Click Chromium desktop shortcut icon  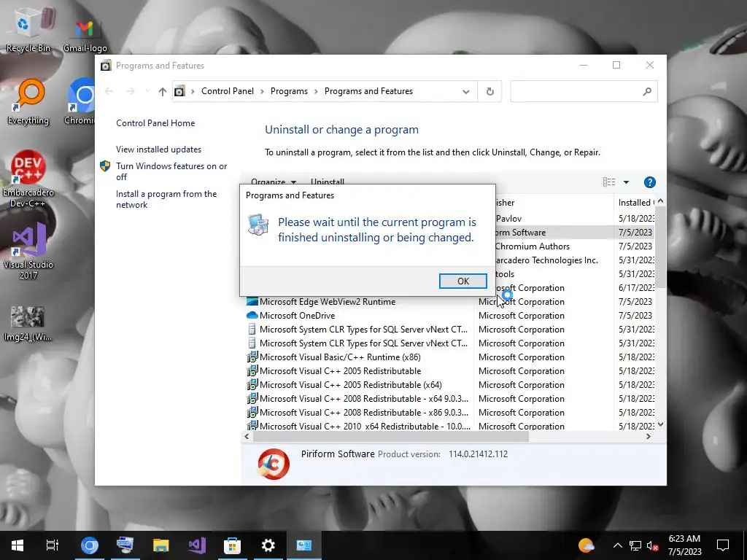[x=80, y=102]
